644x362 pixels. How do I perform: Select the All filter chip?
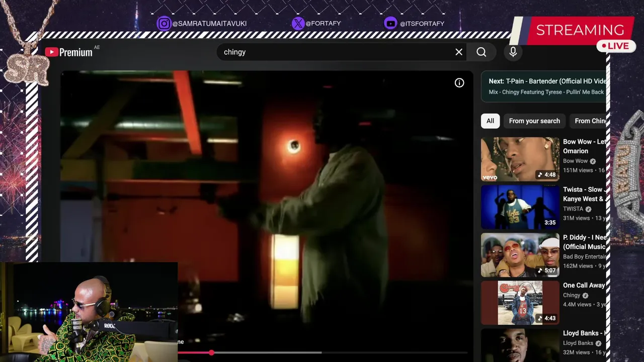pos(490,121)
